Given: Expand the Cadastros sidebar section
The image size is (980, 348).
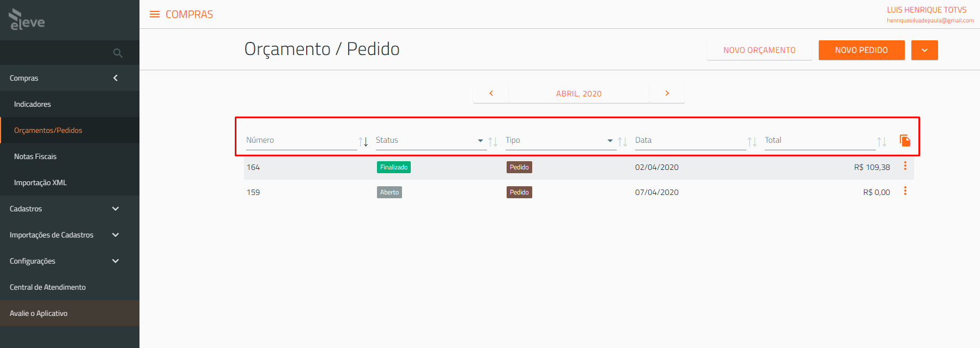Looking at the screenshot, I should click(70, 209).
